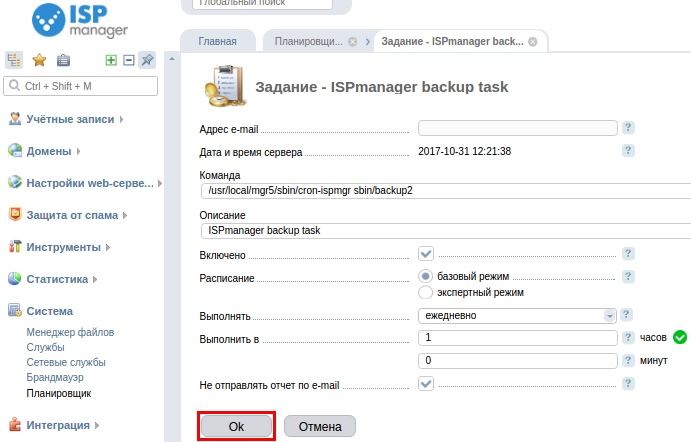Toggle the Включено checkbox
The width and height of the screenshot is (691, 442).
[x=426, y=254]
